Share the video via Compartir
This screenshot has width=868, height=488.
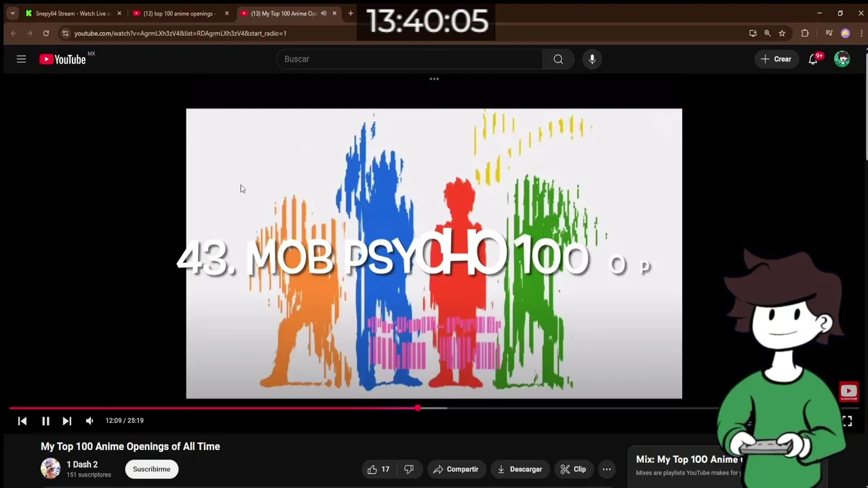456,469
